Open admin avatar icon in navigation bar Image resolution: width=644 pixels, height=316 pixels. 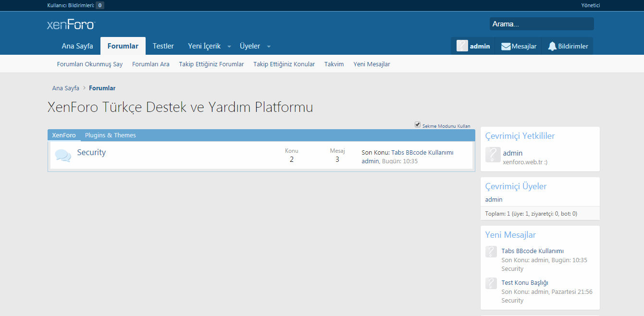click(x=462, y=46)
